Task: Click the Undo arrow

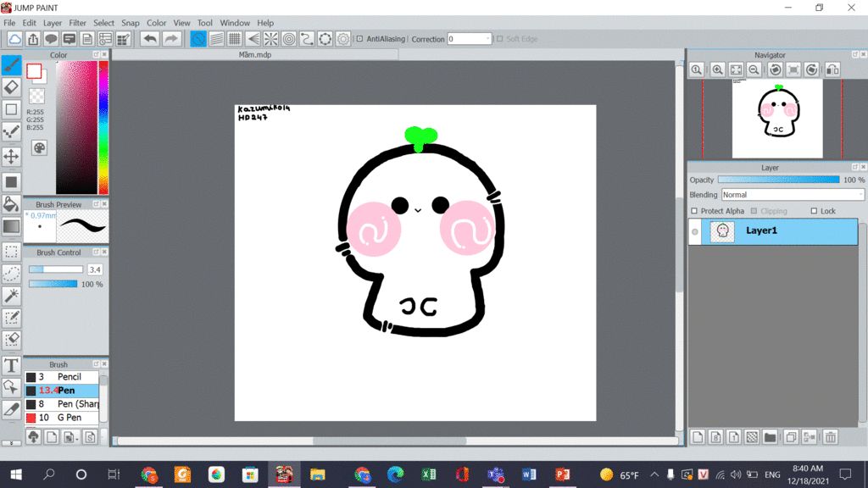Action: [x=150, y=39]
